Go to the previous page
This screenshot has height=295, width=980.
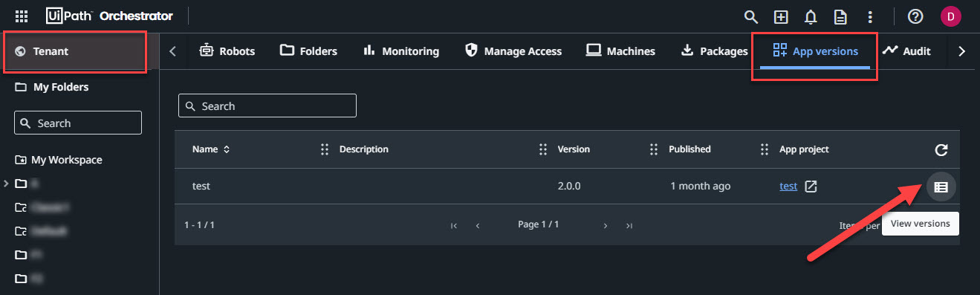(x=478, y=225)
